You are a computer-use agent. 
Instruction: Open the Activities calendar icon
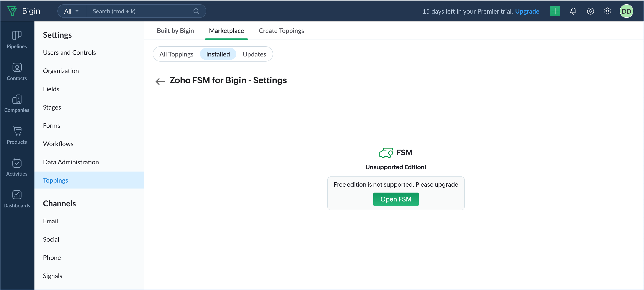17,163
